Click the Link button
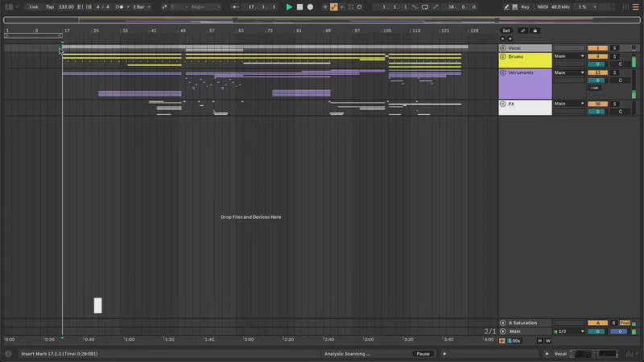Viewport: 644px width, 362px height. [34, 6]
